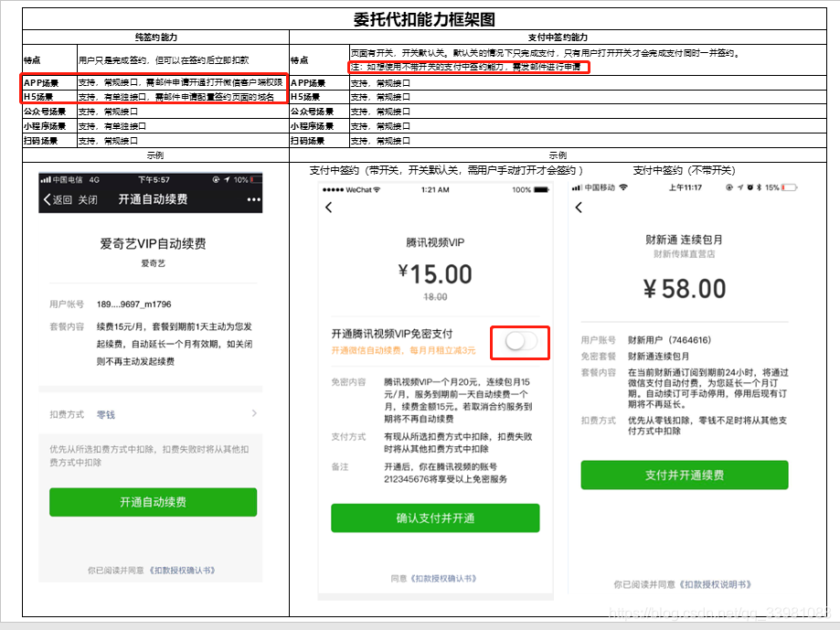Click Bluetooth icon on 财新通 status bar
Viewport: 840px width, 630px height.
tap(759, 187)
